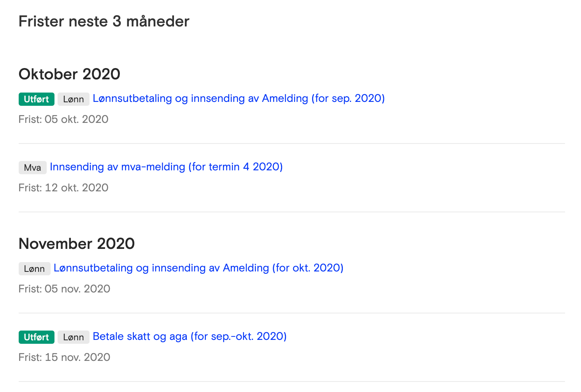Click green Utført badge under Oktober 2020
Screen dimensions: 581x392
tap(37, 99)
